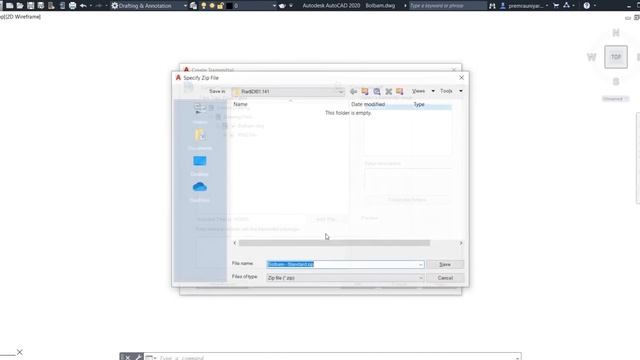The image size is (640, 360).
Task: Click the binoculars search icon
Action: pos(492,6)
